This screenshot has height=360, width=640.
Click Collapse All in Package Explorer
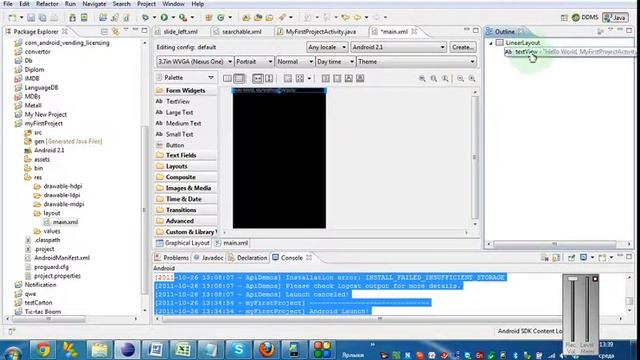[104, 31]
